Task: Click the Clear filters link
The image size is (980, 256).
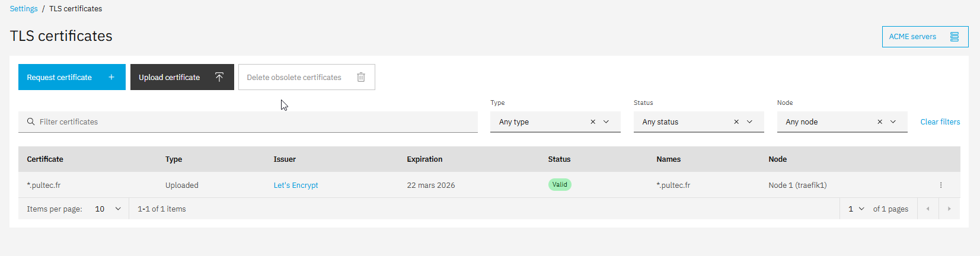Action: tap(940, 122)
